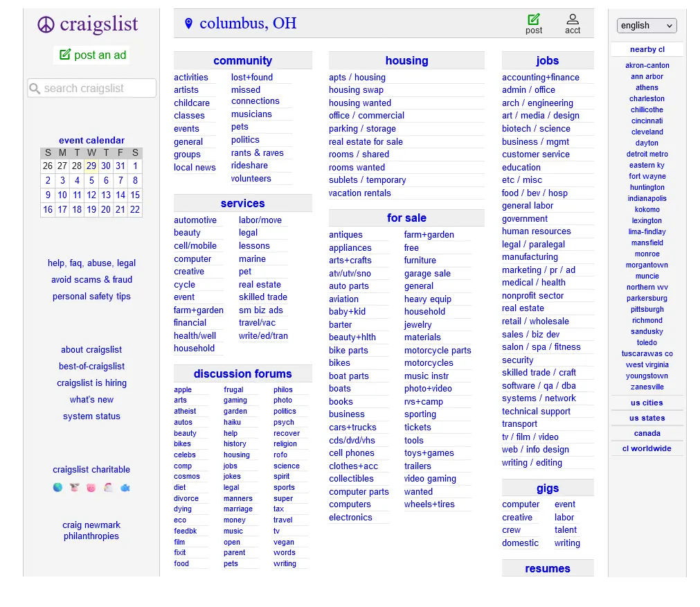Screen dimensions: 700x607
Task: Open the haiku discussion forum
Action: click(x=232, y=422)
